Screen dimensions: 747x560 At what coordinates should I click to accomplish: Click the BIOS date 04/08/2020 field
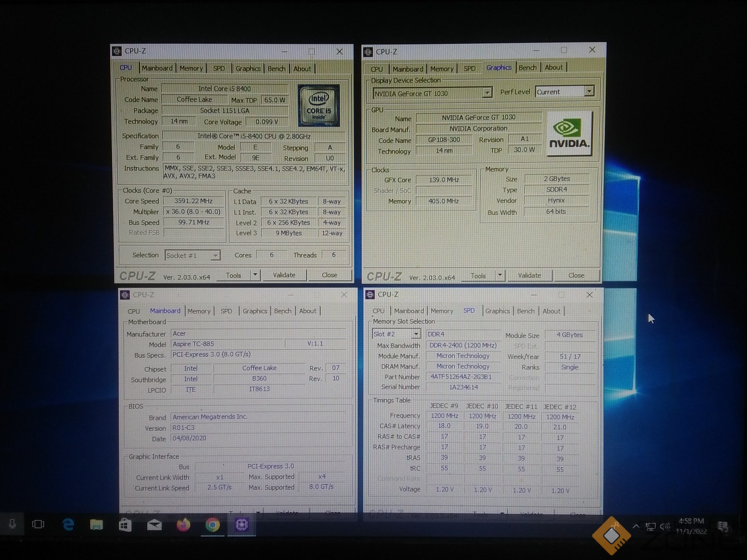coord(259,438)
